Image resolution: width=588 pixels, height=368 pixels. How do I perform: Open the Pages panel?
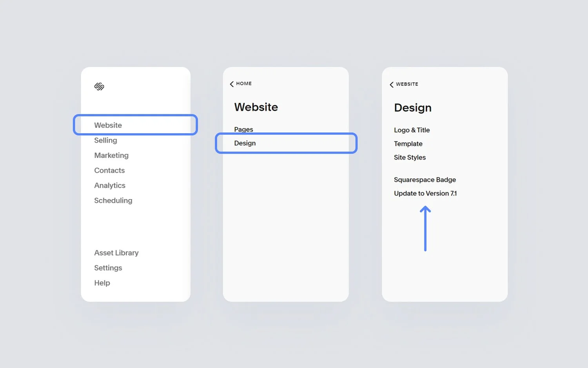[x=243, y=129]
